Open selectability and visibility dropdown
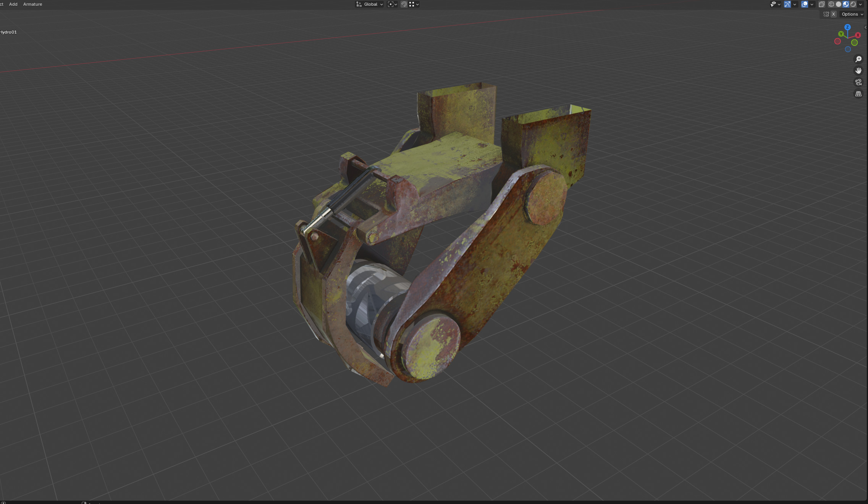This screenshot has height=504, width=868. point(775,4)
